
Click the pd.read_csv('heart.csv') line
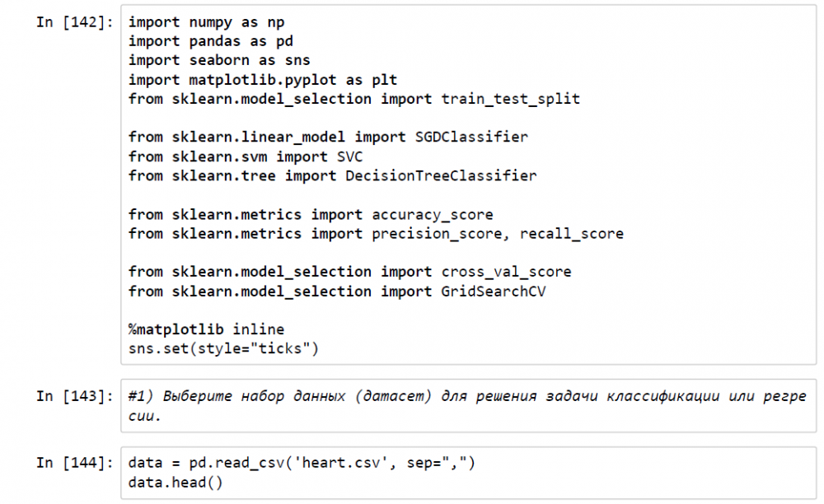click(x=302, y=463)
